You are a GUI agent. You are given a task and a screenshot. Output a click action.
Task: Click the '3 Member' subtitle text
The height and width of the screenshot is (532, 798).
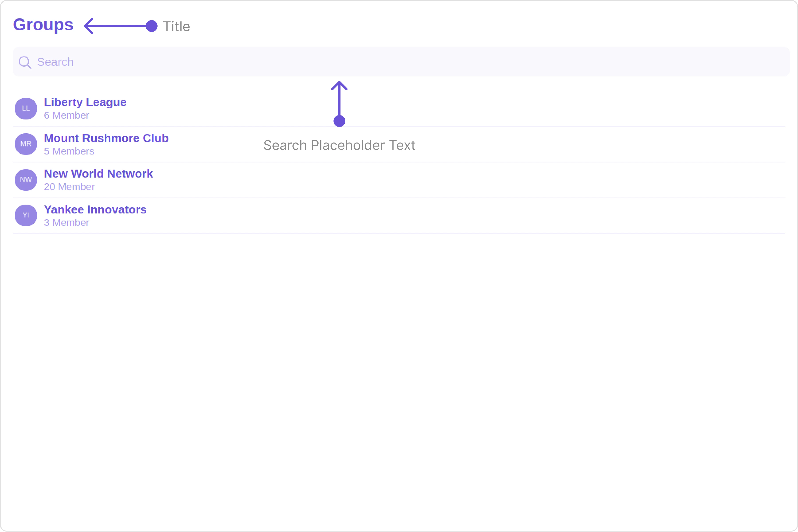click(66, 223)
